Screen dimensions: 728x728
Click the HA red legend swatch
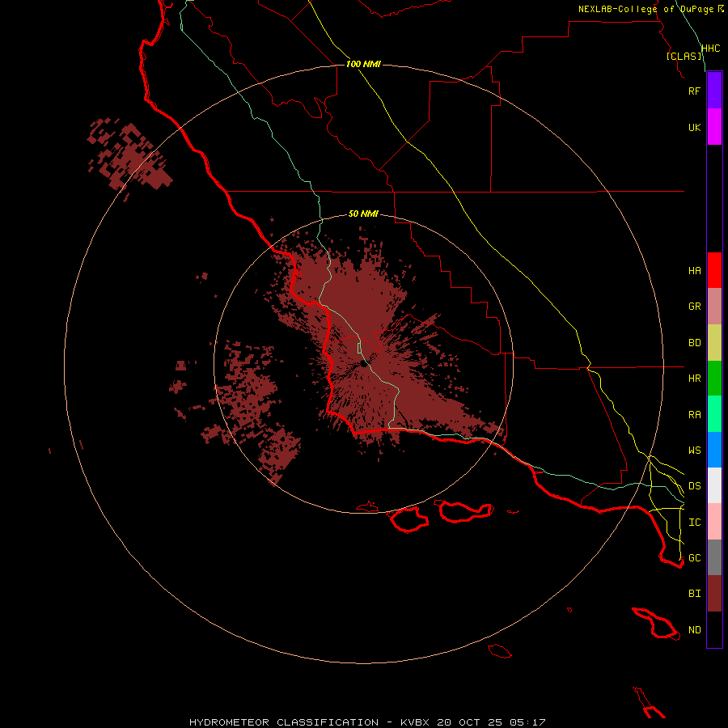pos(714,270)
